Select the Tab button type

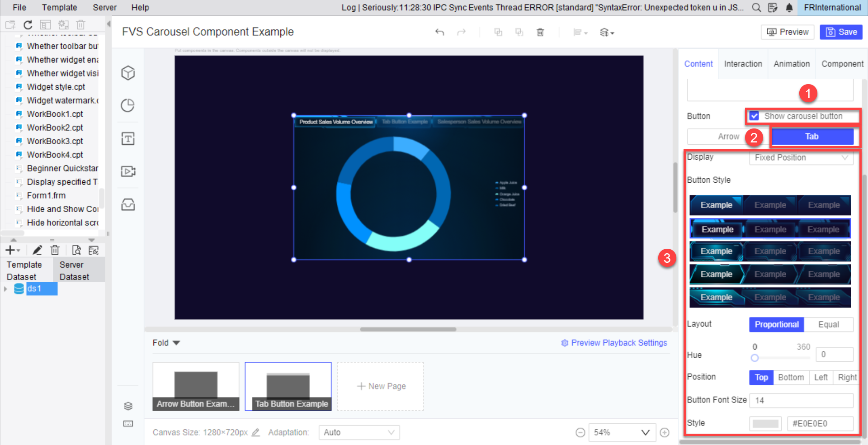click(812, 137)
